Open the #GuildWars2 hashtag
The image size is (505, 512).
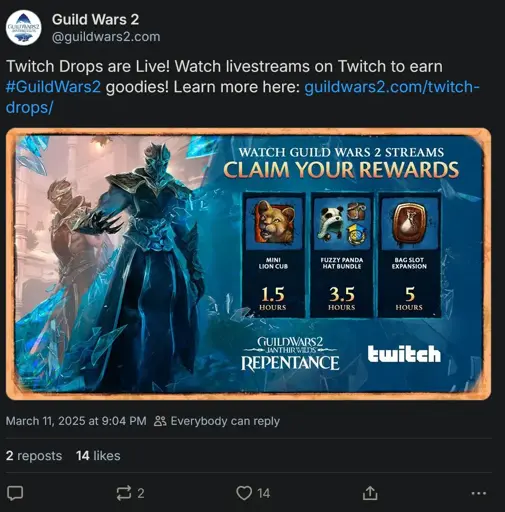click(x=53, y=87)
